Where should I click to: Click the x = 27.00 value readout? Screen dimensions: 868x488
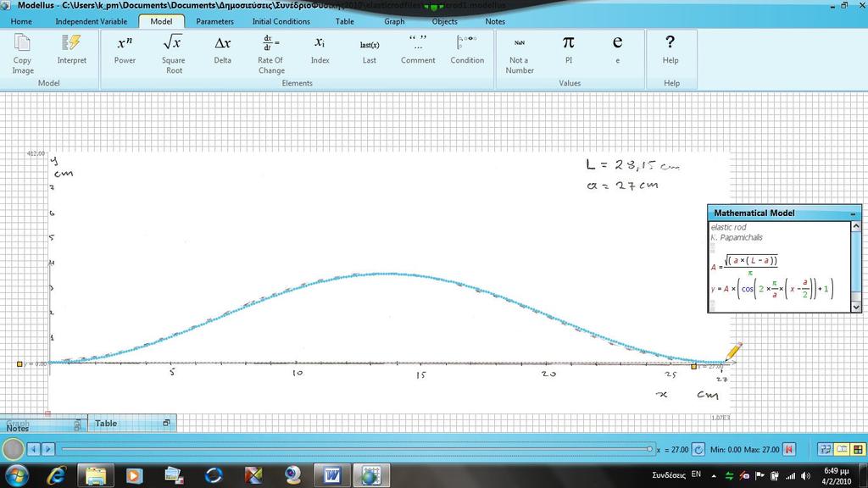pos(672,449)
